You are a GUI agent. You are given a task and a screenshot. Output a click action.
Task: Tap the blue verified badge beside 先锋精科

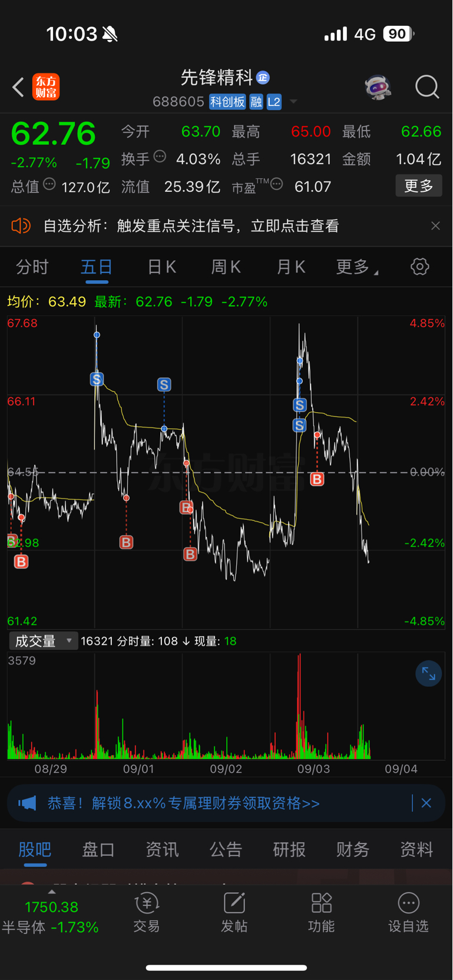tap(263, 77)
